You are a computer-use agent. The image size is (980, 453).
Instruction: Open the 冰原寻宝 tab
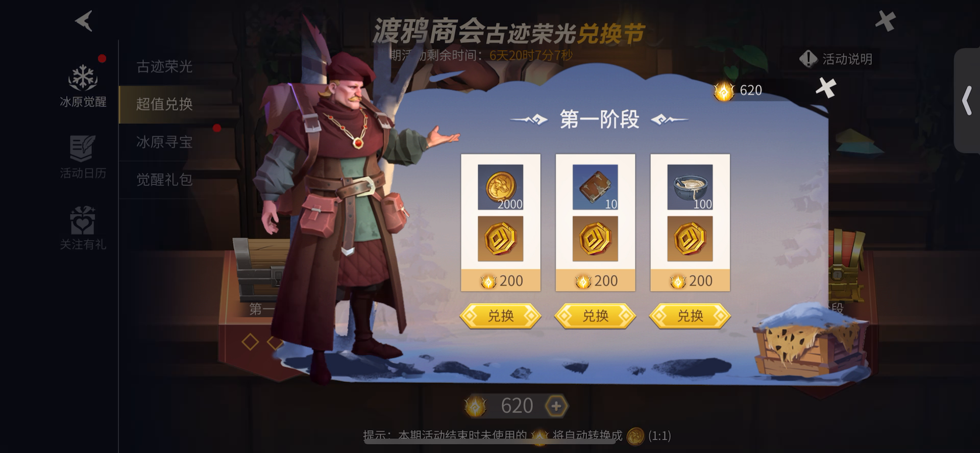[164, 142]
